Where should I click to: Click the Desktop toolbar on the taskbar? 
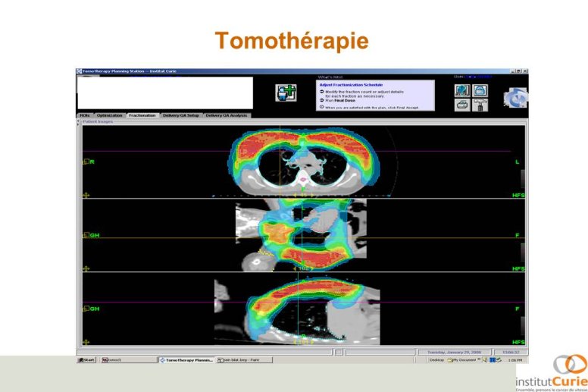pos(436,359)
